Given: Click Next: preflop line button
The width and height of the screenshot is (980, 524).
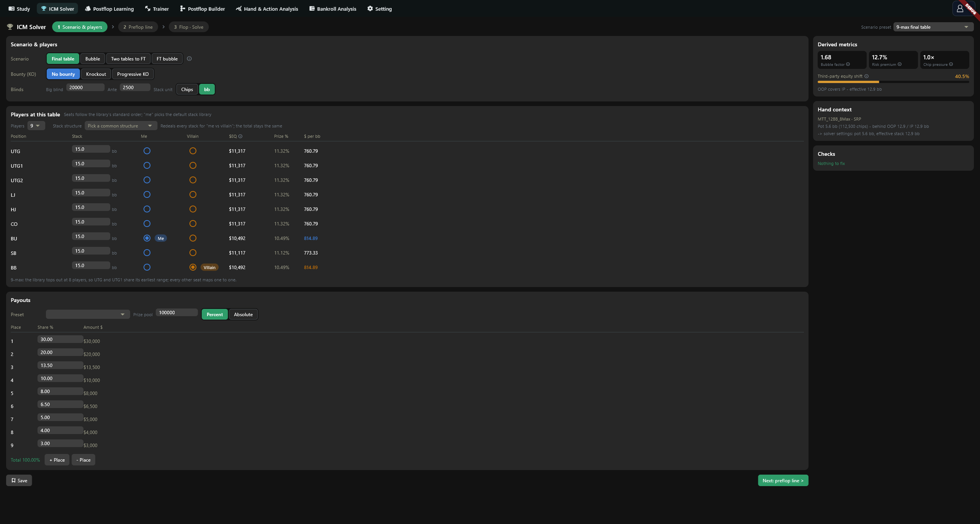Looking at the screenshot, I should click(x=783, y=480).
